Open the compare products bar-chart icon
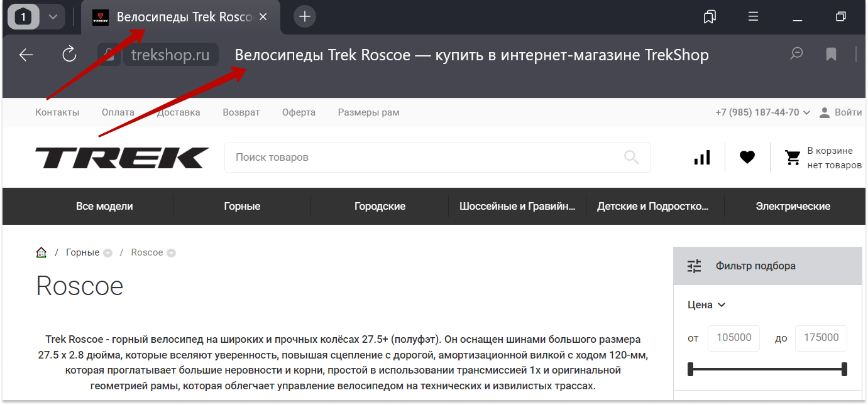Screen dimensions: 868x405 pos(702,157)
